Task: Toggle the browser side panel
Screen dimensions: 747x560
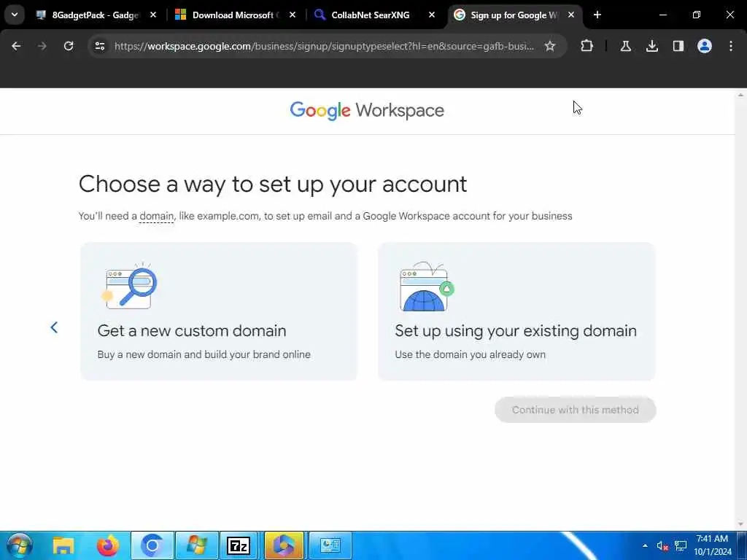Action: [x=678, y=46]
